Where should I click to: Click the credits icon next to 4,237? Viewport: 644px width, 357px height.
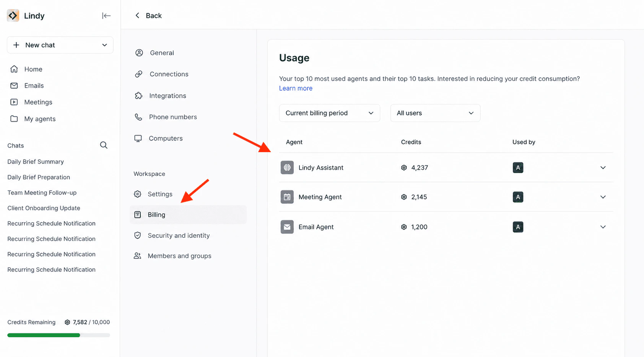tap(404, 168)
